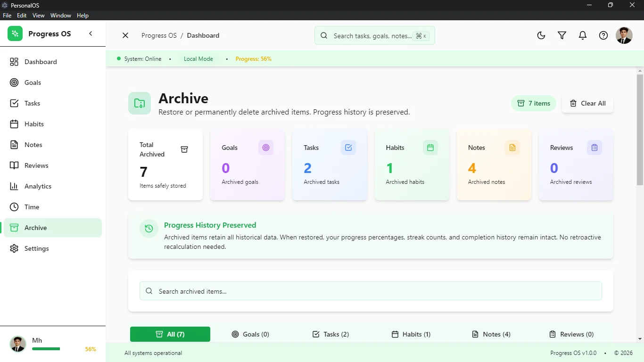The height and width of the screenshot is (362, 644).
Task: Collapse the sidebar with the chevron
Action: [91, 33]
